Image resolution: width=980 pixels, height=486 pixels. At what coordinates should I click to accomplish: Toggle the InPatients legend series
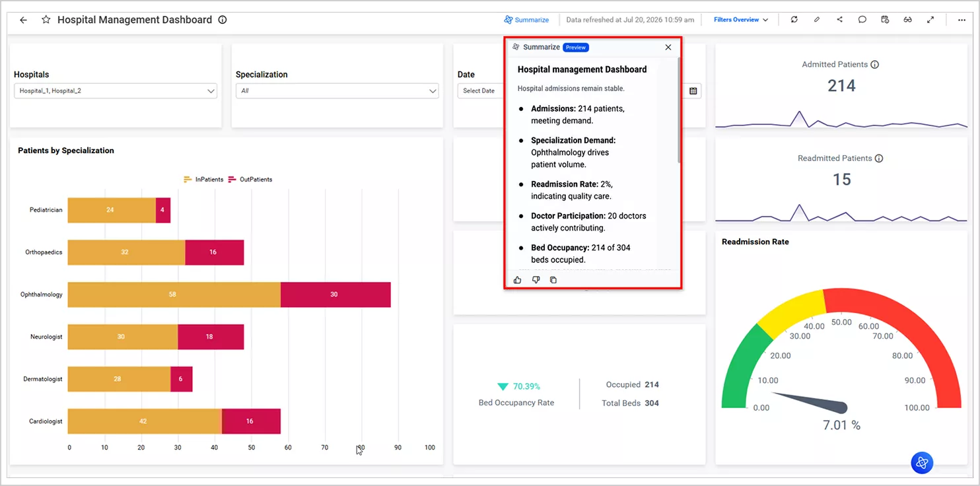click(x=204, y=180)
